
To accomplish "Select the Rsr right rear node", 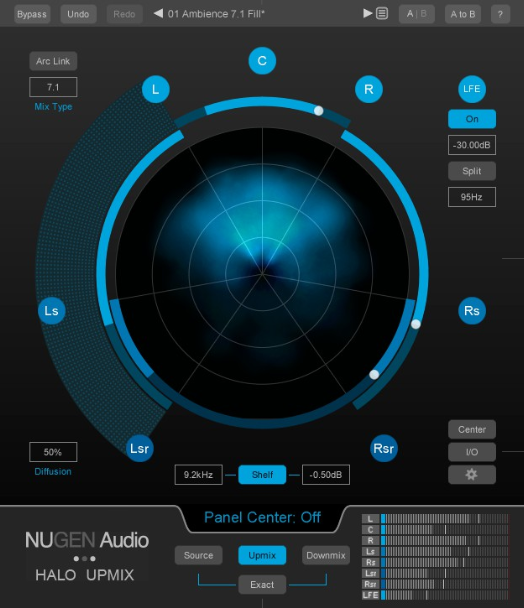I will pyautogui.click(x=384, y=449).
